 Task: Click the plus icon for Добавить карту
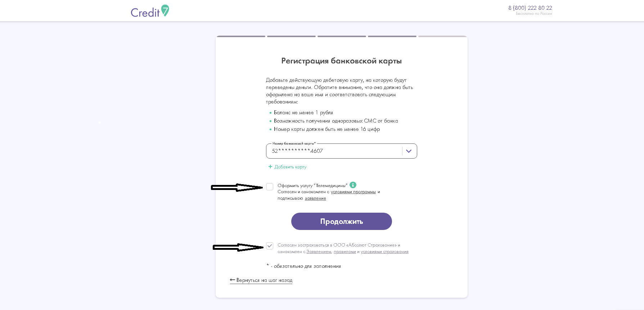(x=270, y=167)
